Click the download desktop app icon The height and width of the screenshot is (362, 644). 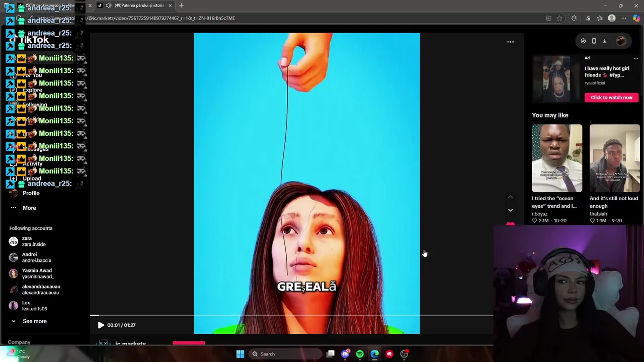point(605,41)
